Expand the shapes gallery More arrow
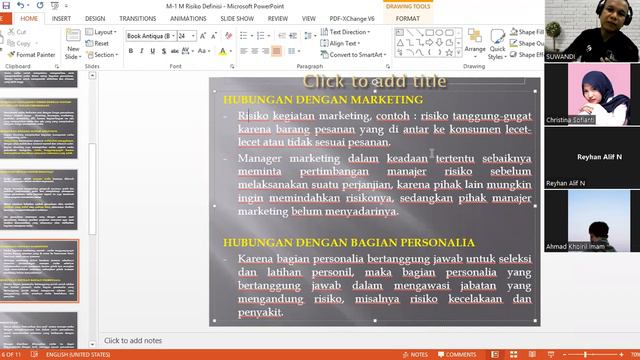 (458, 52)
